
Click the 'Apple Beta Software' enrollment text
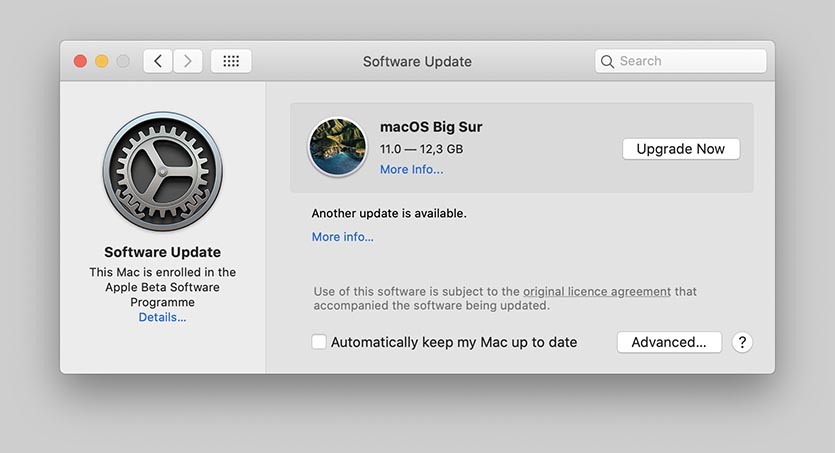pos(162,287)
